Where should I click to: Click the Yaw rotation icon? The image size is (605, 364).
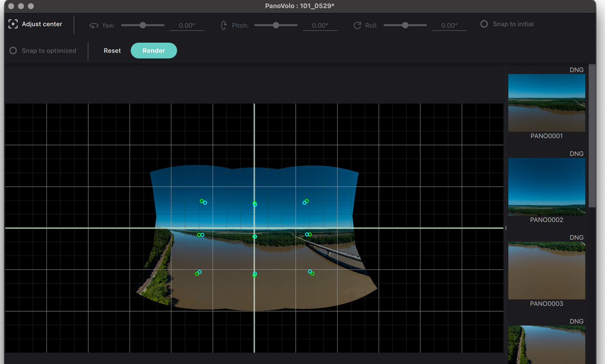[x=94, y=25]
